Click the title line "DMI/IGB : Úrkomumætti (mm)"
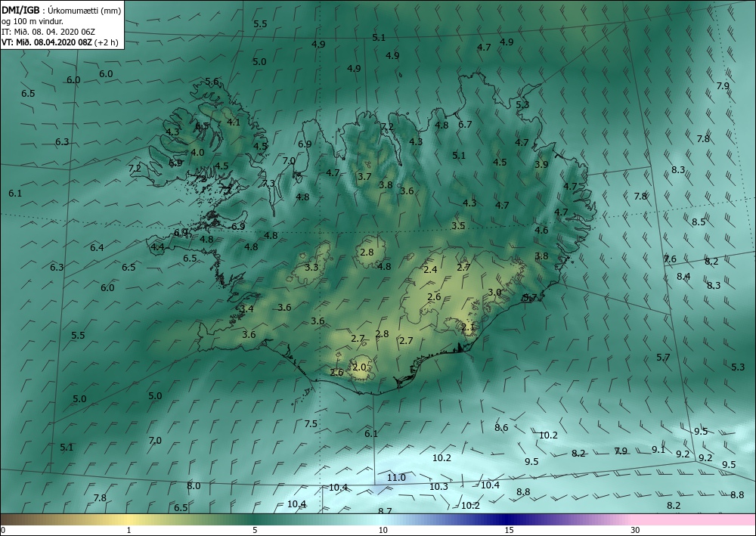 61,11
